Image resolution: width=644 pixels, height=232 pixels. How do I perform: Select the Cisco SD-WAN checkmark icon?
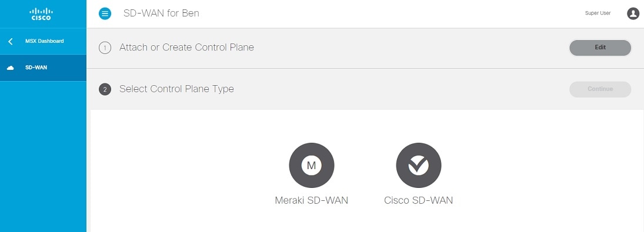coord(419,165)
